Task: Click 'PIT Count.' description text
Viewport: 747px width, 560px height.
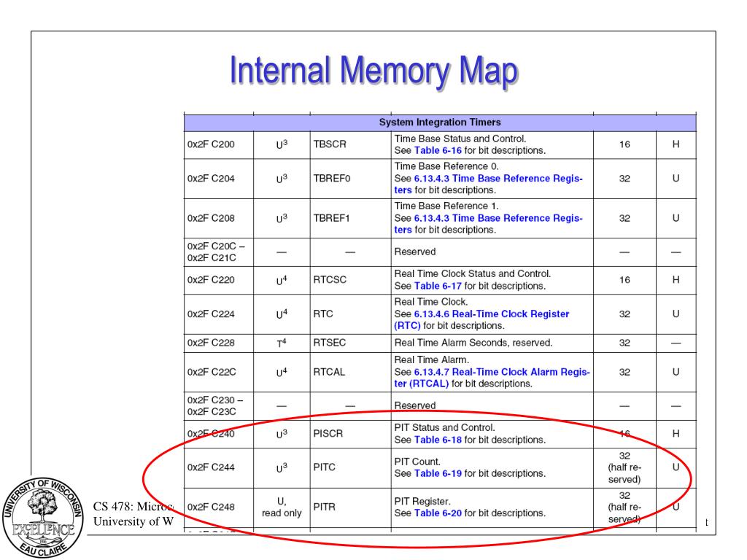Action: 417,462
